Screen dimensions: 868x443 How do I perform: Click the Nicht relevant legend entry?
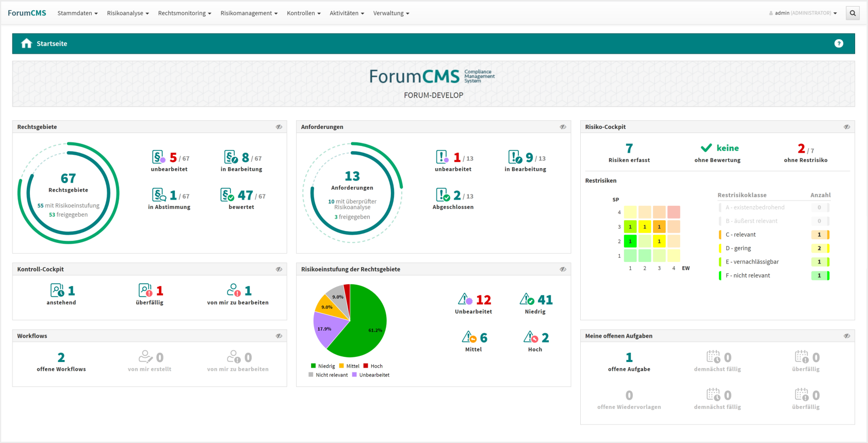click(x=328, y=375)
